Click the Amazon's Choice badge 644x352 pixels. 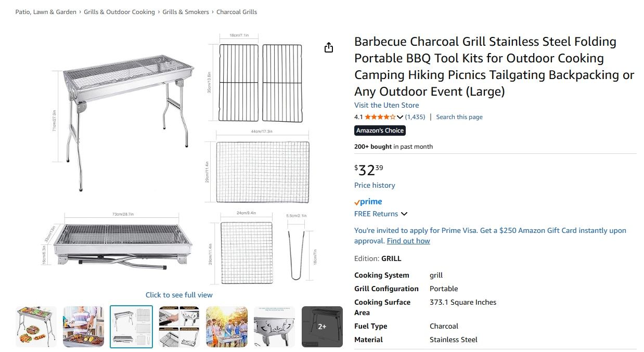[380, 131]
